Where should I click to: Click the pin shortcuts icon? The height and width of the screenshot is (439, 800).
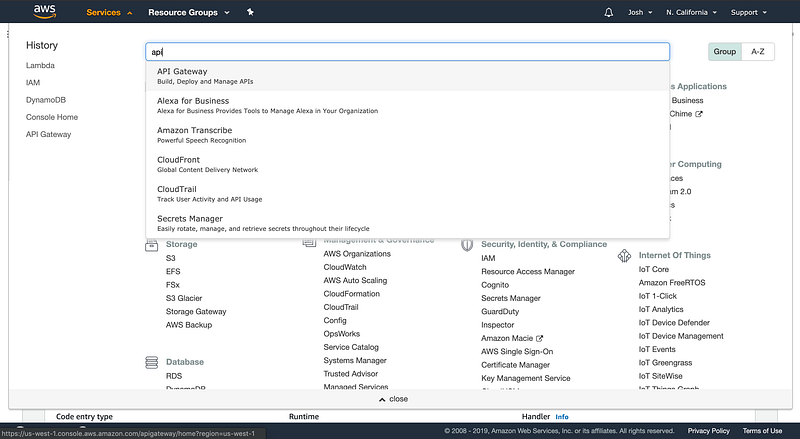[250, 12]
